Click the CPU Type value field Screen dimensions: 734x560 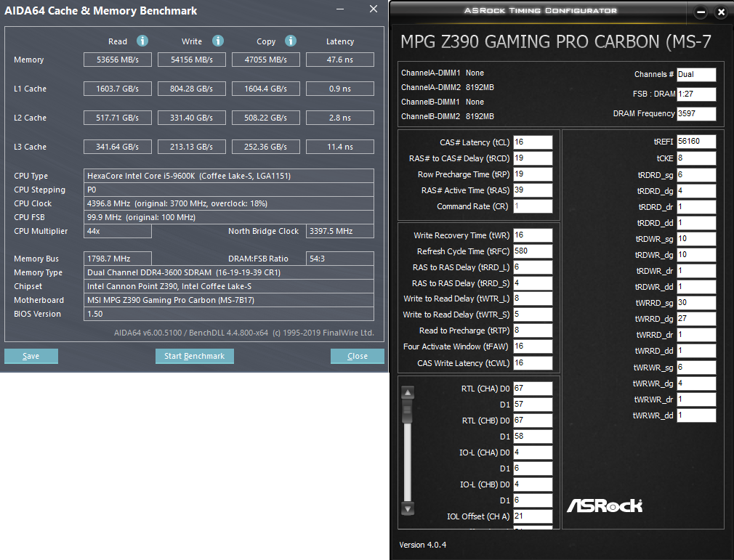coord(229,176)
